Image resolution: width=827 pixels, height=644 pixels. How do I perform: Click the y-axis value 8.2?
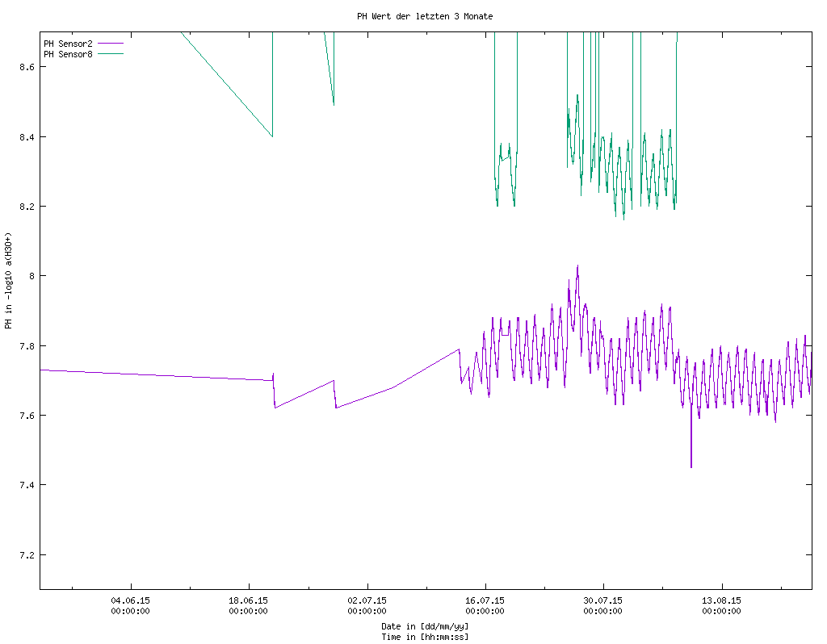coord(27,207)
